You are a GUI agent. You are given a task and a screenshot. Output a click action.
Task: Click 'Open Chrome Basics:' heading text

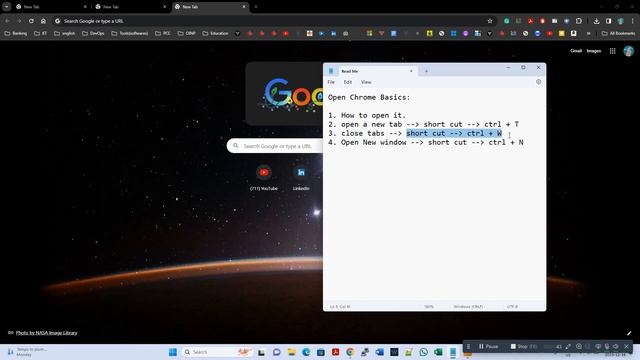(369, 97)
